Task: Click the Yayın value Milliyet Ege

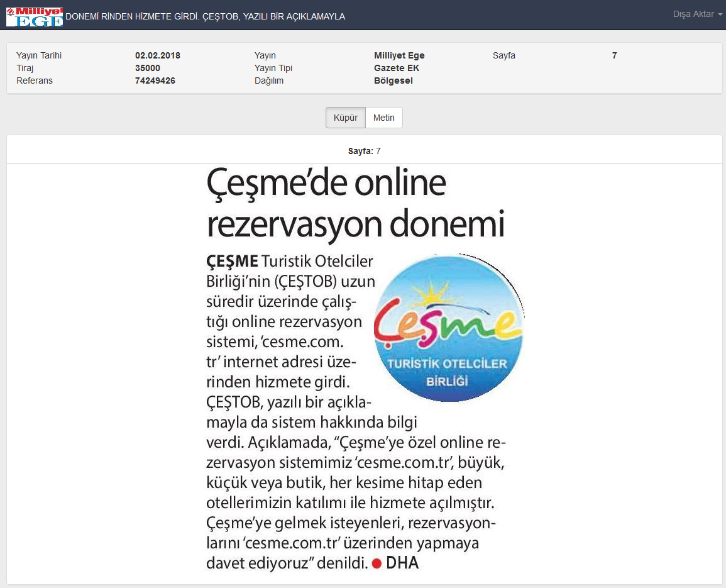Action: click(399, 55)
